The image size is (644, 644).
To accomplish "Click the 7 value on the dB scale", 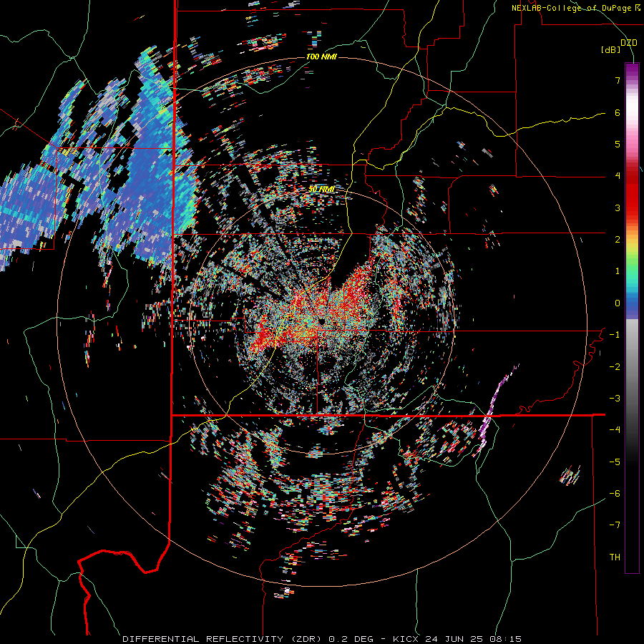I will pyautogui.click(x=618, y=80).
